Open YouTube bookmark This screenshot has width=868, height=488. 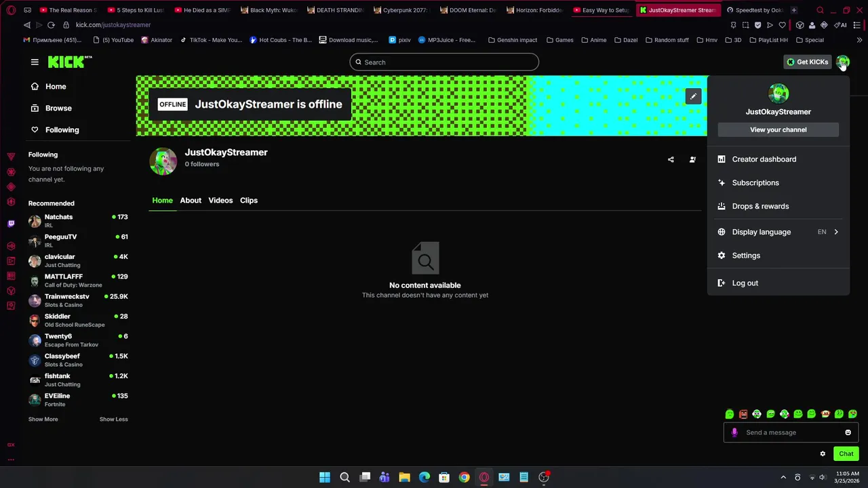[114, 40]
